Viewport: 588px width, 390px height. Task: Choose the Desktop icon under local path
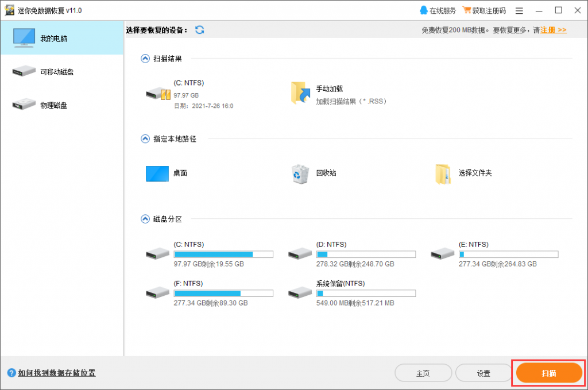point(157,173)
